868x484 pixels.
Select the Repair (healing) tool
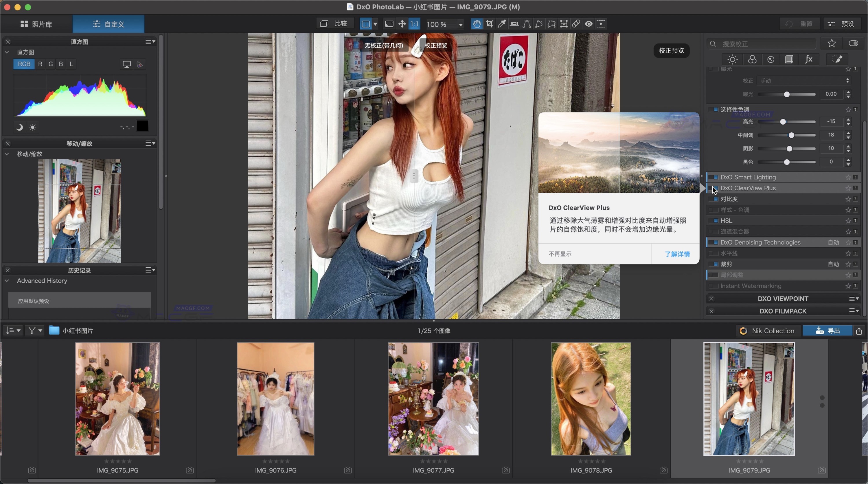click(x=576, y=24)
